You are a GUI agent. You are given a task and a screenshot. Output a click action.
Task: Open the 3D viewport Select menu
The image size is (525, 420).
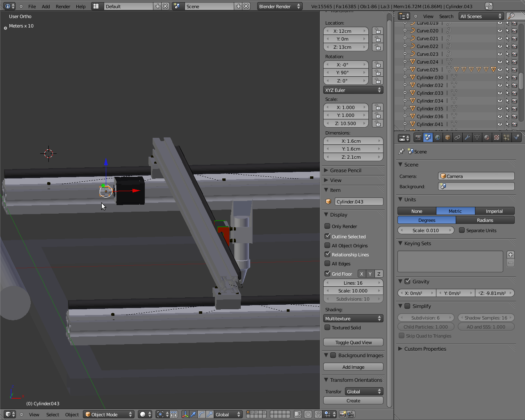(52, 414)
